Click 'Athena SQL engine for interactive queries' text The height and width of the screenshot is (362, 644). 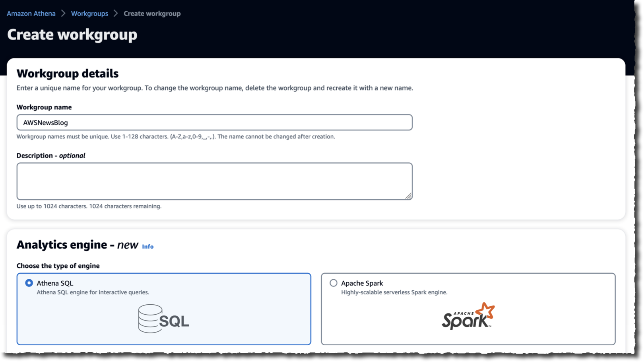pos(93,292)
